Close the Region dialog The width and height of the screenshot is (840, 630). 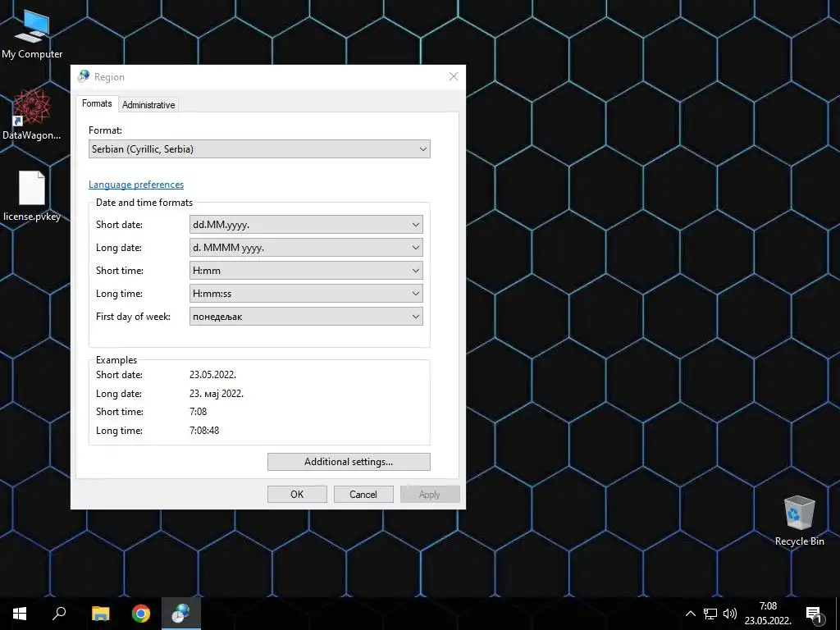(x=453, y=76)
